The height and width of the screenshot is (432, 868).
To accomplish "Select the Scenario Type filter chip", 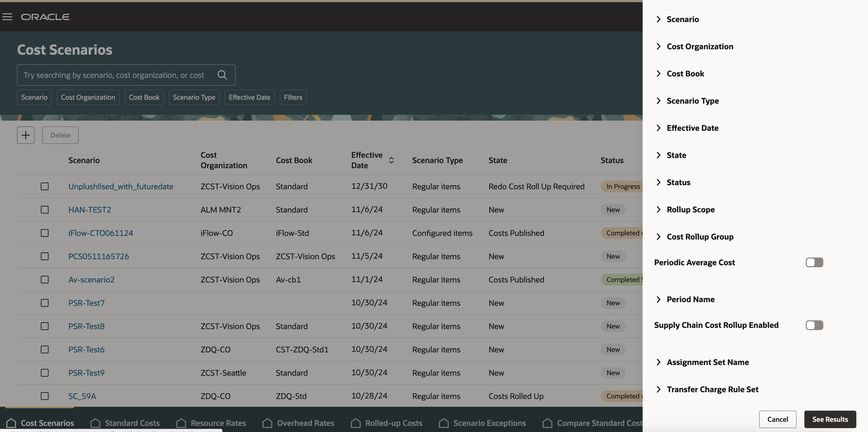I will [x=194, y=97].
